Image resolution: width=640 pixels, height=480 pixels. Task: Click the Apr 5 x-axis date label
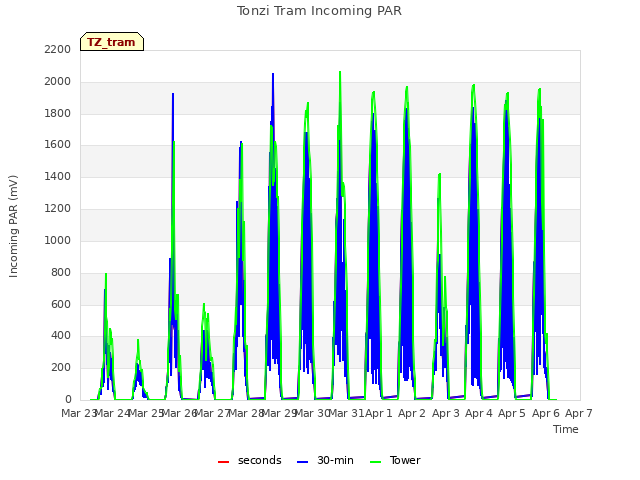[512, 413]
